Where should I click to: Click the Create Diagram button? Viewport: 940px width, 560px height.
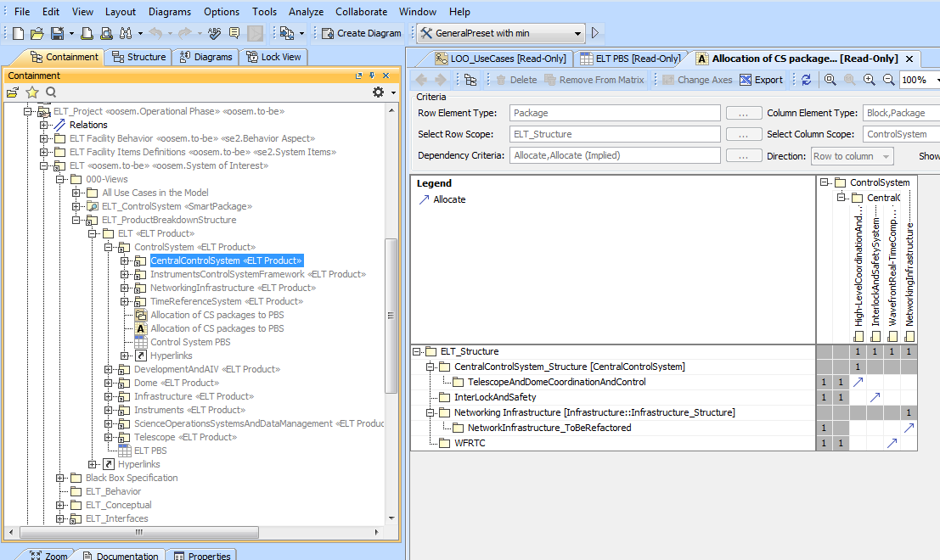[361, 33]
